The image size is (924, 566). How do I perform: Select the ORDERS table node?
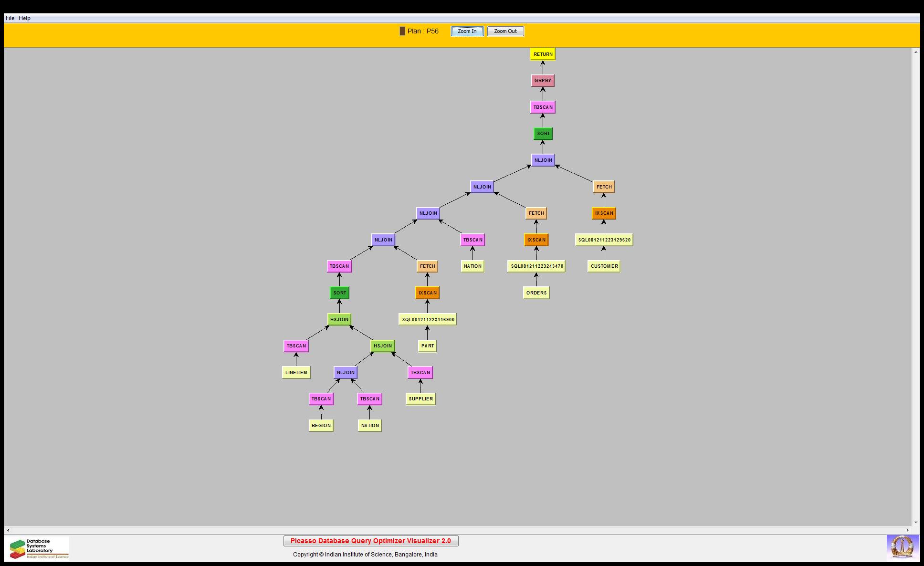[536, 293]
